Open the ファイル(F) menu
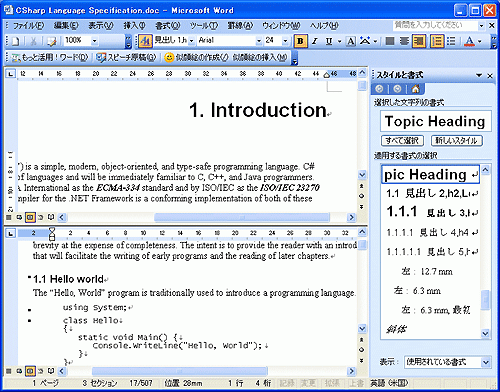500x392 pixels. [28, 25]
